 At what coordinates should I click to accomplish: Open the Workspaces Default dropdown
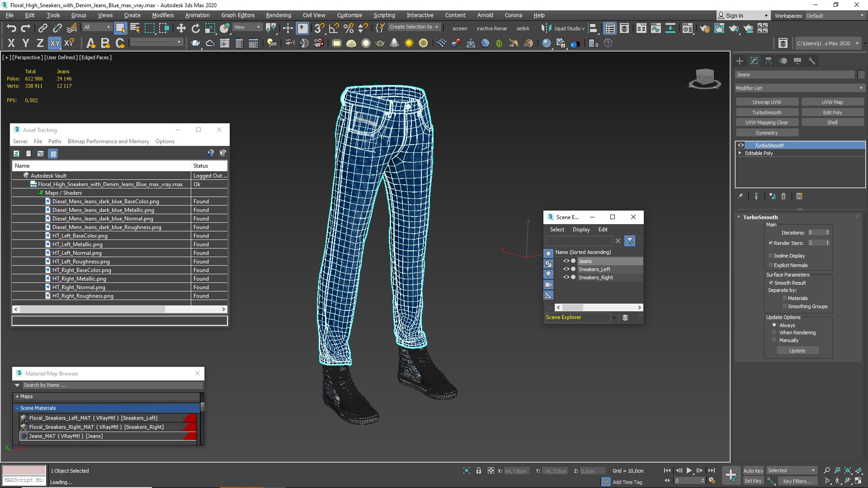pos(835,16)
